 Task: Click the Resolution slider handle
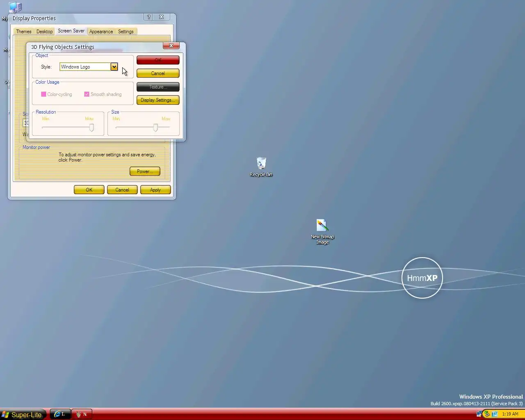tap(91, 128)
